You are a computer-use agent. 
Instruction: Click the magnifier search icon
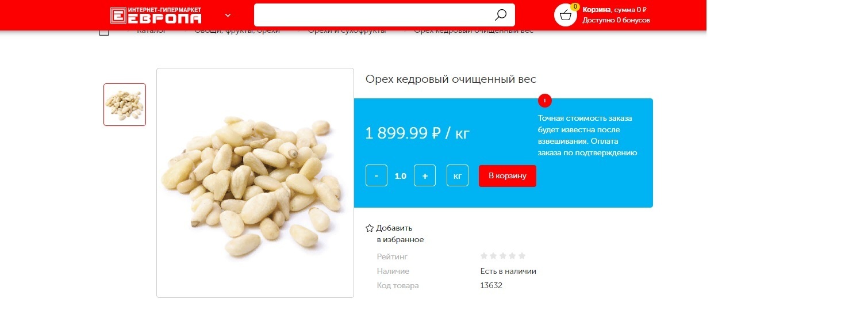(x=501, y=15)
